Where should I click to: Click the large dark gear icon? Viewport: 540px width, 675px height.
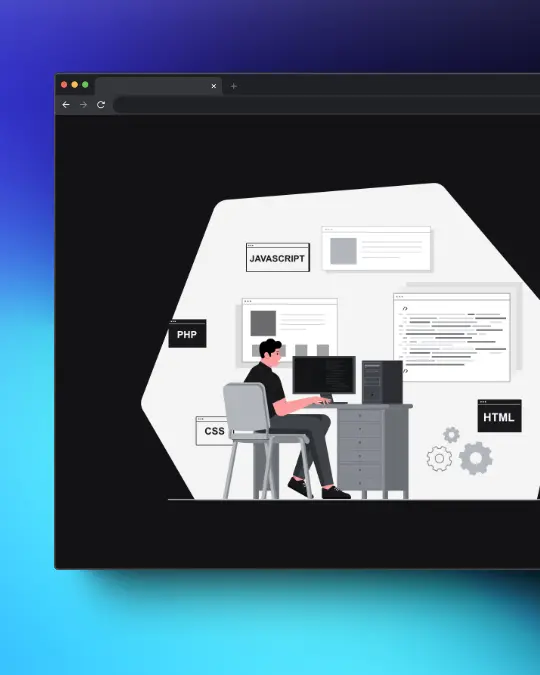[476, 458]
